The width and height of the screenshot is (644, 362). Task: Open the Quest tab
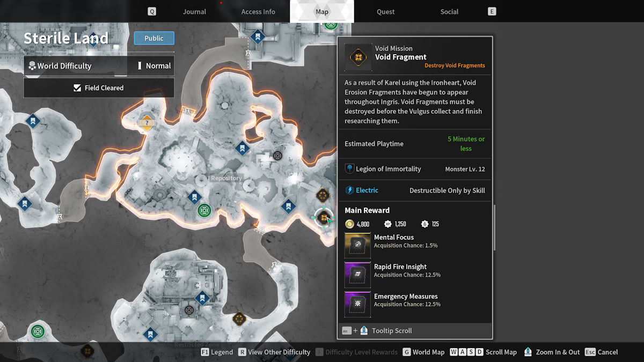coord(385,11)
